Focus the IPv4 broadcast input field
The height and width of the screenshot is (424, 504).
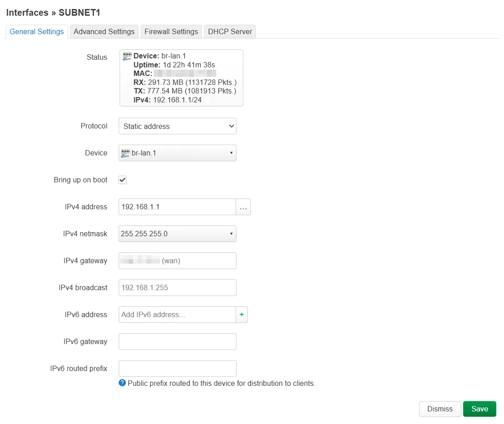tap(178, 287)
